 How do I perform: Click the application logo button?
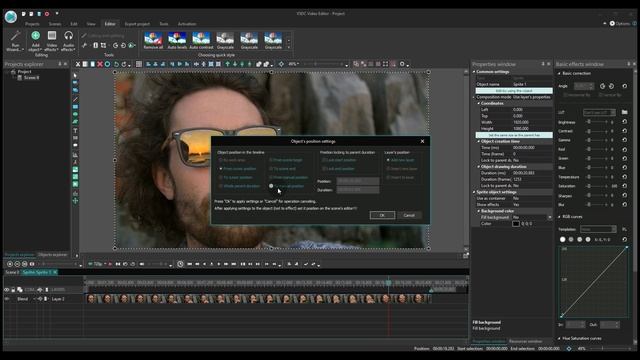point(11,17)
